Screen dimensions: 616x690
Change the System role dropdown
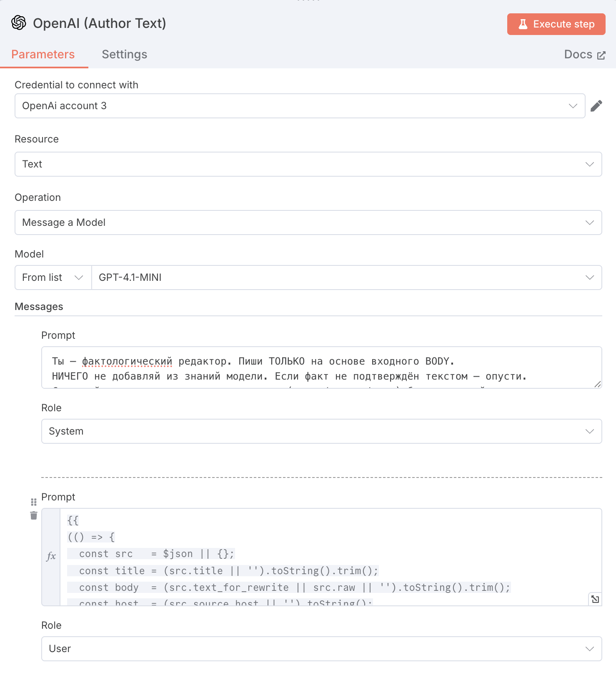(321, 431)
